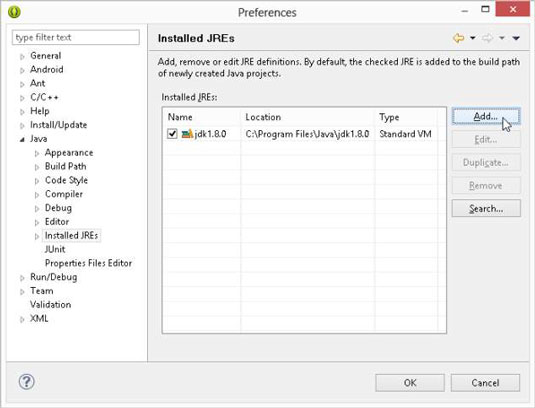Click the help question mark icon
This screenshot has width=535, height=408.
pyautogui.click(x=27, y=382)
